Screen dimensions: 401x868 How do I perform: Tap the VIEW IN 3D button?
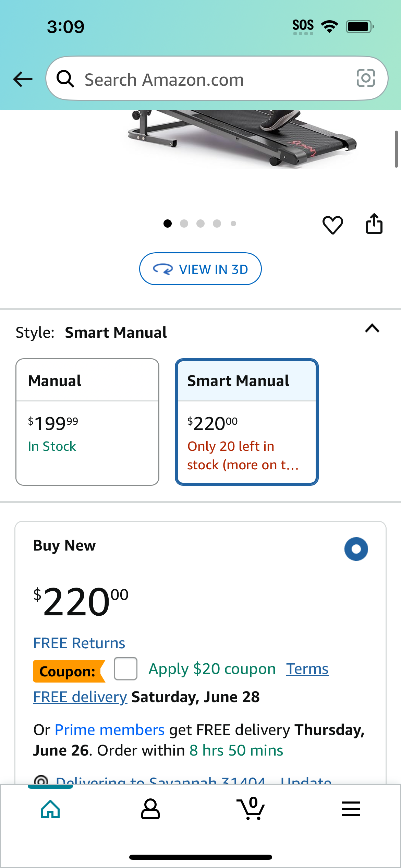coord(200,269)
